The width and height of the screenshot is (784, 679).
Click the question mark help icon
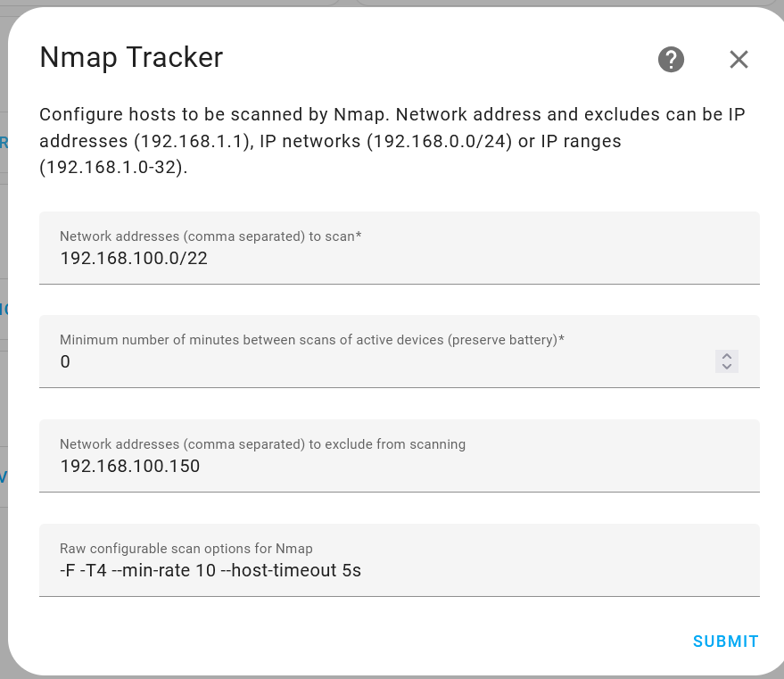(x=671, y=59)
